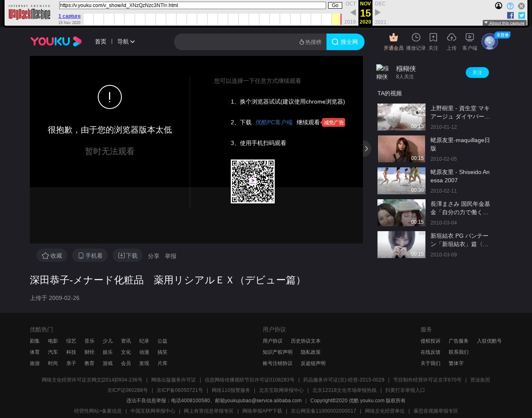Open the 上野樹里 video thumbnail

click(x=401, y=117)
